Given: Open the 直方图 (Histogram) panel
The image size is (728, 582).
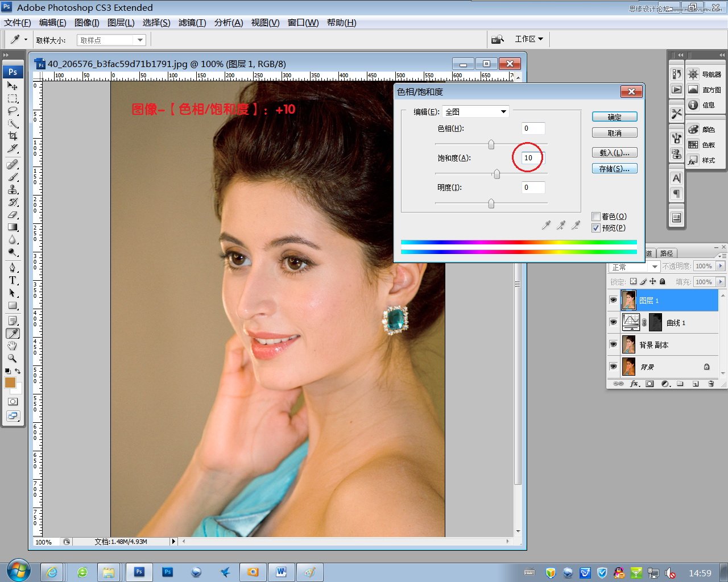Looking at the screenshot, I should (693, 89).
